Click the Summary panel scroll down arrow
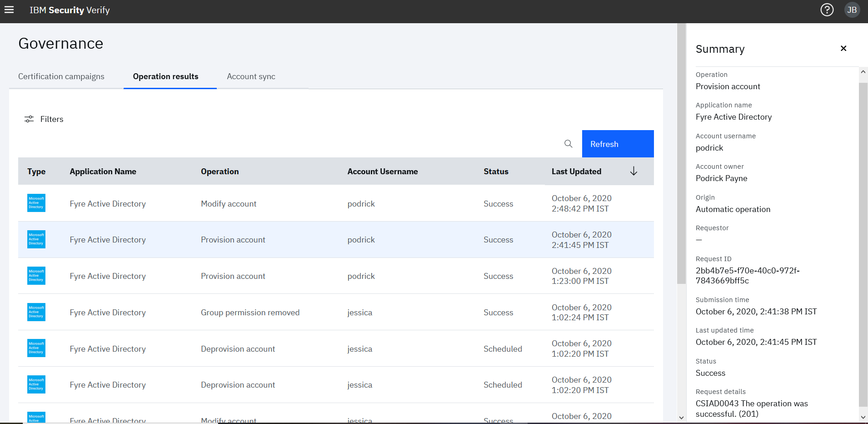The image size is (868, 424). (863, 417)
